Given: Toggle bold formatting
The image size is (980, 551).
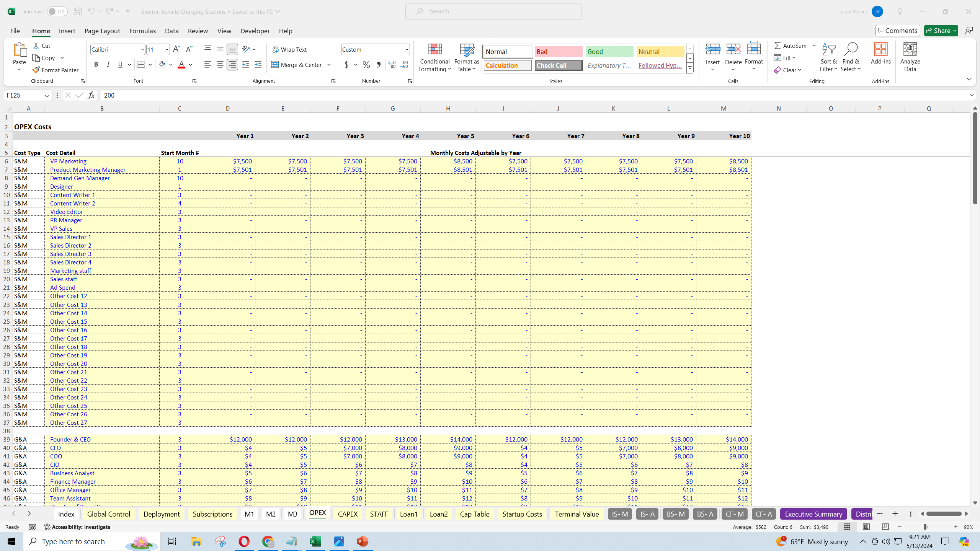Looking at the screenshot, I should click(x=96, y=64).
